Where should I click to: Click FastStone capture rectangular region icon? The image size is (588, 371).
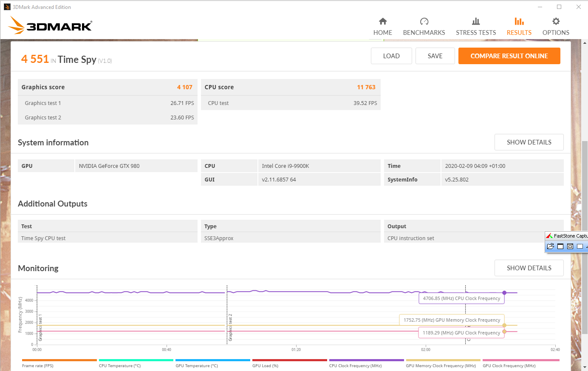pyautogui.click(x=580, y=246)
